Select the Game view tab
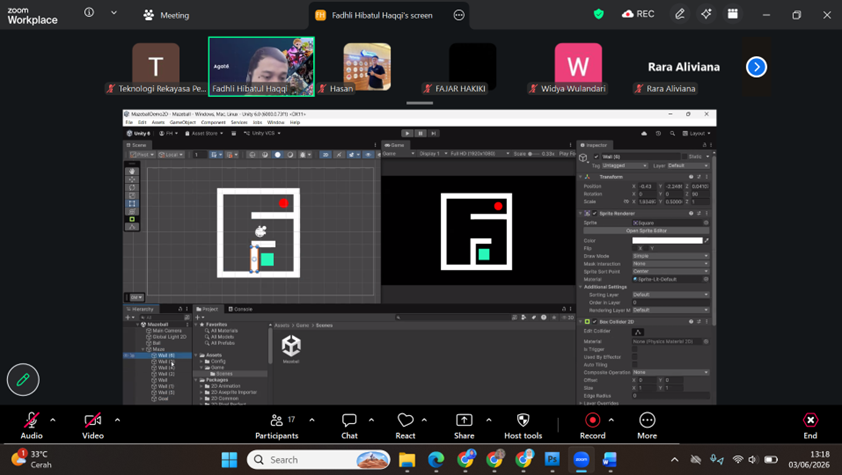This screenshot has width=842, height=475. point(394,145)
